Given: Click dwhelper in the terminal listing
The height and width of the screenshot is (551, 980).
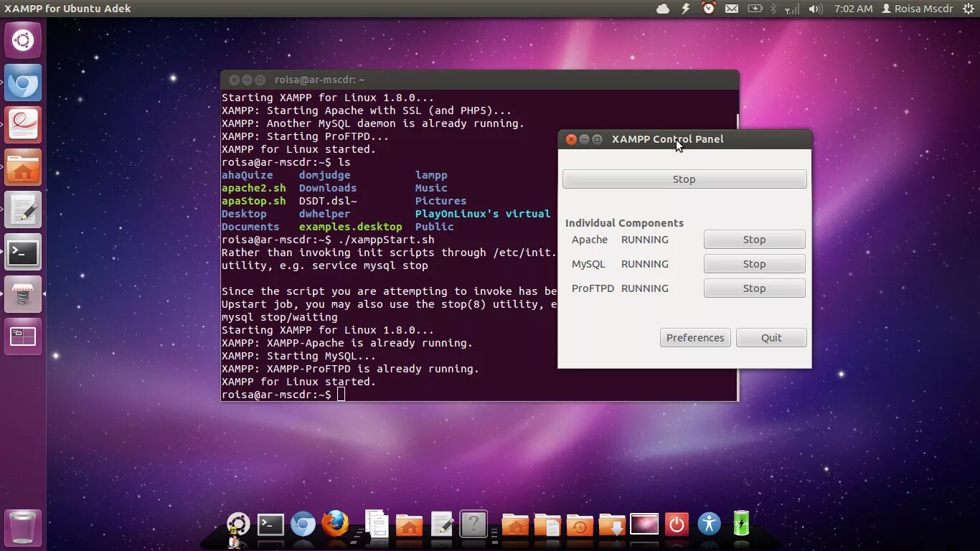Looking at the screenshot, I should (325, 214).
